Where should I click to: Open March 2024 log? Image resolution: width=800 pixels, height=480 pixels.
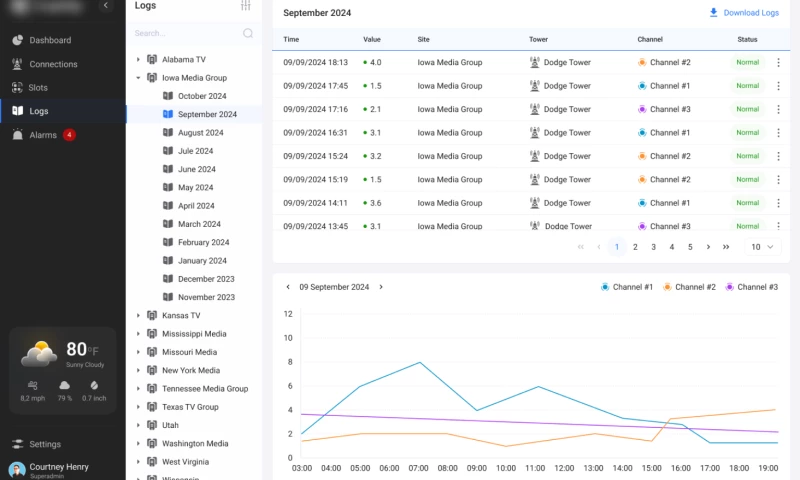[199, 224]
